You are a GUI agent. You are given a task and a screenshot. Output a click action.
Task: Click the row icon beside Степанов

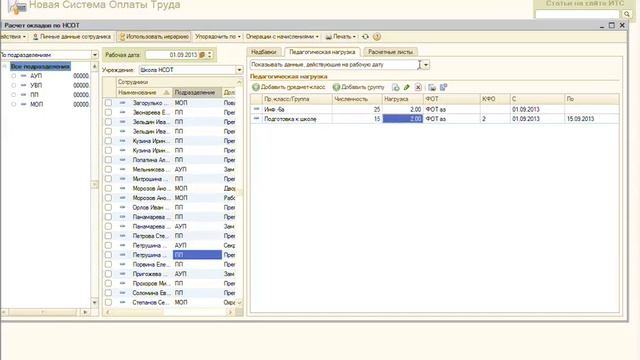(x=122, y=302)
